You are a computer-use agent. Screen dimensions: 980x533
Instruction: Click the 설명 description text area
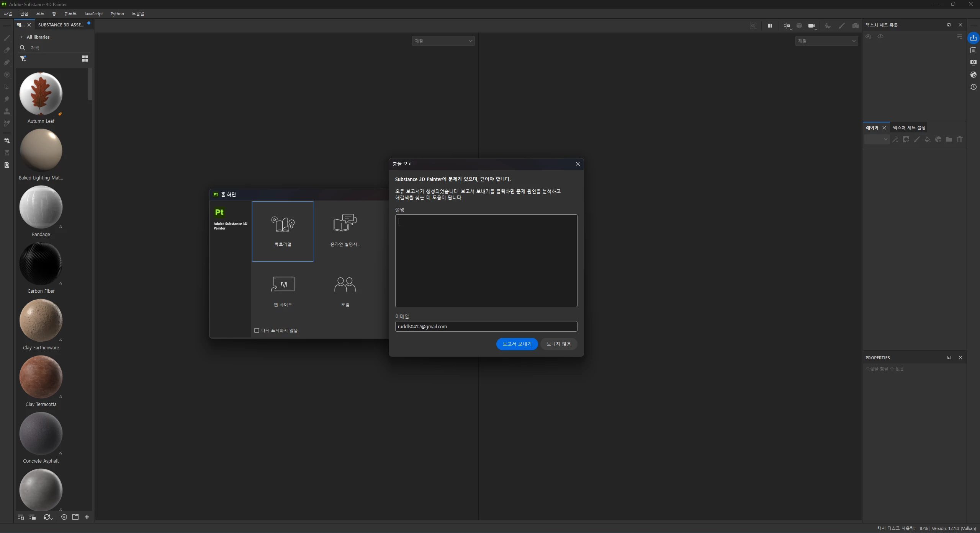pyautogui.click(x=486, y=261)
